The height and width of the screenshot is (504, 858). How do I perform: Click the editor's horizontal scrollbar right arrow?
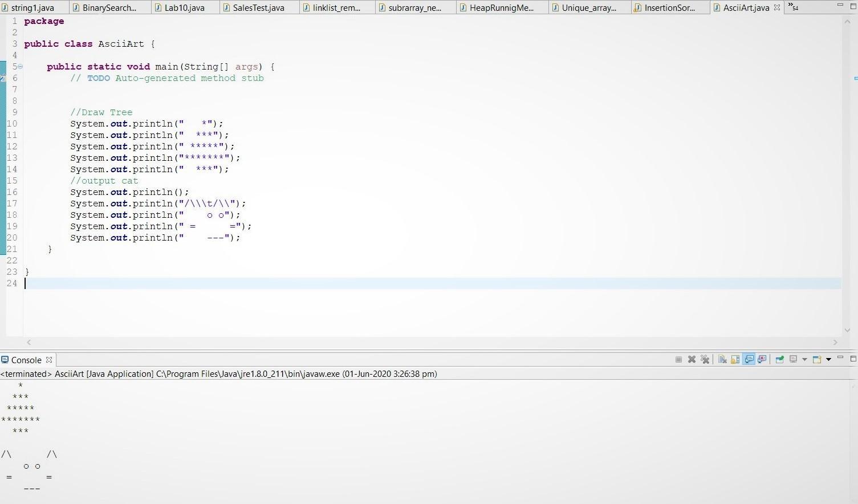(x=835, y=342)
